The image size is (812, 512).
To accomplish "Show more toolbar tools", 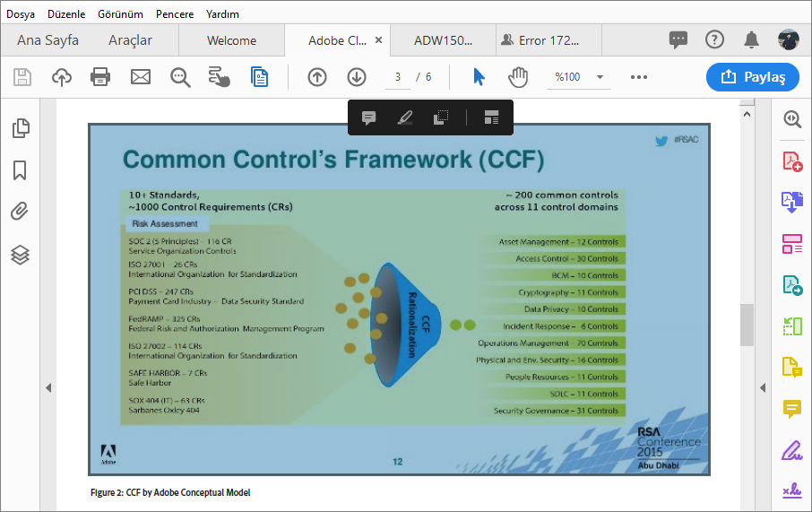I will point(639,77).
